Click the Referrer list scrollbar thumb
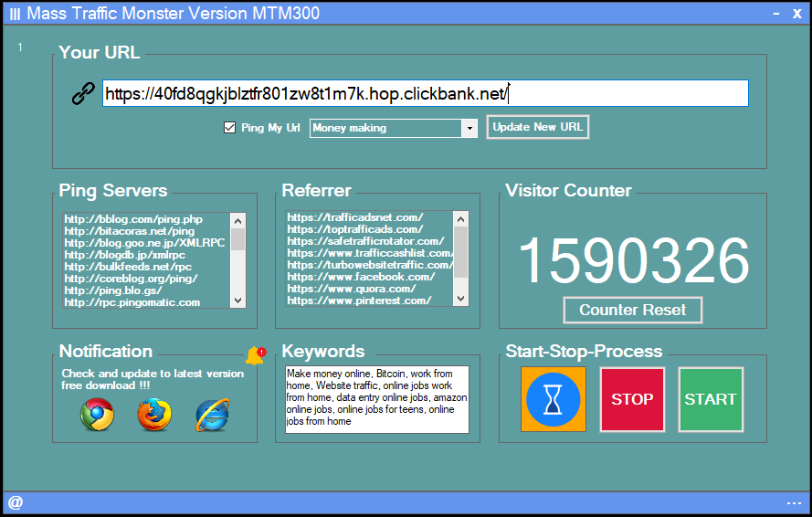The height and width of the screenshot is (517, 812). point(460,252)
